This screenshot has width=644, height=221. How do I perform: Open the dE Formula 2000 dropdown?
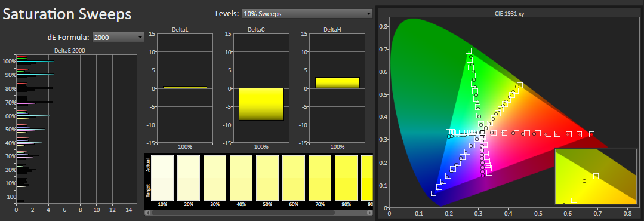(x=118, y=38)
